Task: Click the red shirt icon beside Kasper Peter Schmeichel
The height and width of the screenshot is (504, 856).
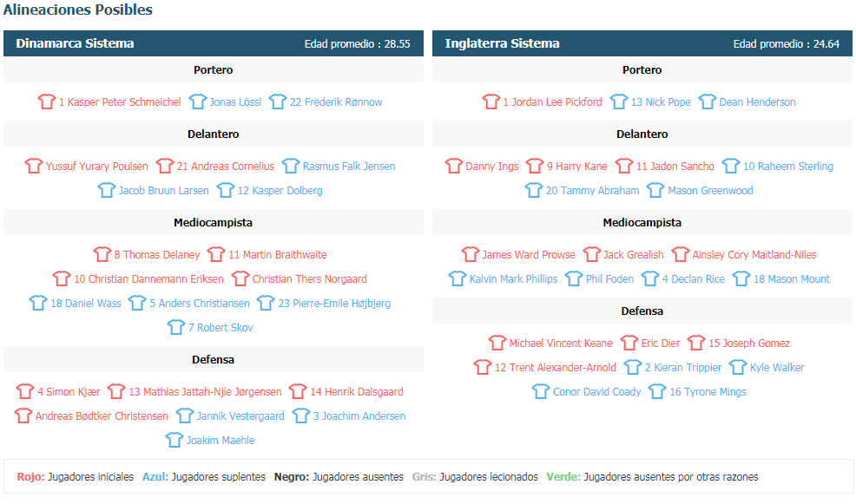Action: tap(46, 101)
